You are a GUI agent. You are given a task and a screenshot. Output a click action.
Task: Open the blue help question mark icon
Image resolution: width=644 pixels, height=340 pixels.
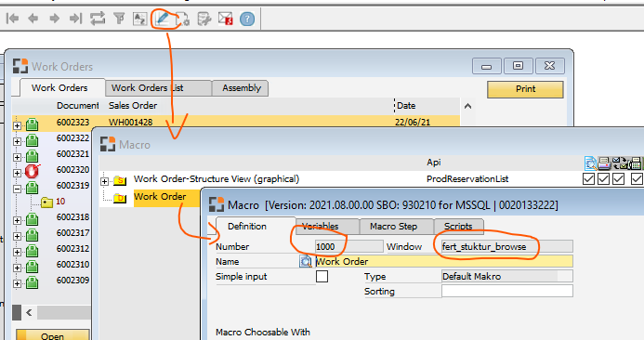(x=247, y=19)
